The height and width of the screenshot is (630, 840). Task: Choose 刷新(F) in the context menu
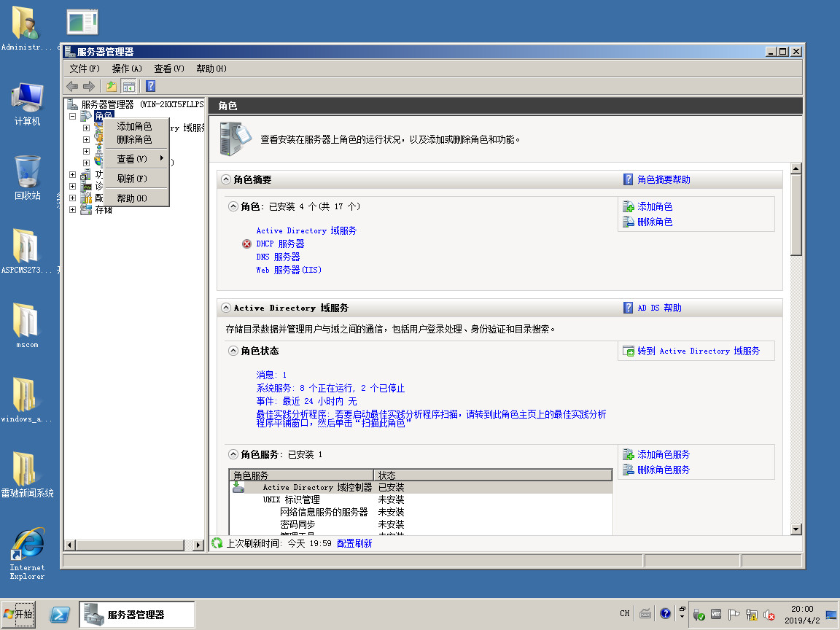tap(132, 179)
